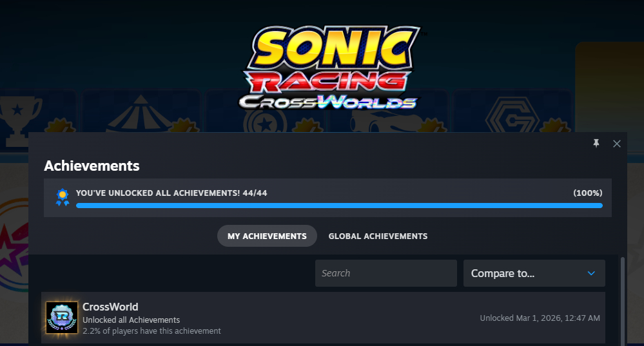This screenshot has width=644, height=346.
Task: Click the 2.2% of players statistic text
Action: (x=151, y=331)
